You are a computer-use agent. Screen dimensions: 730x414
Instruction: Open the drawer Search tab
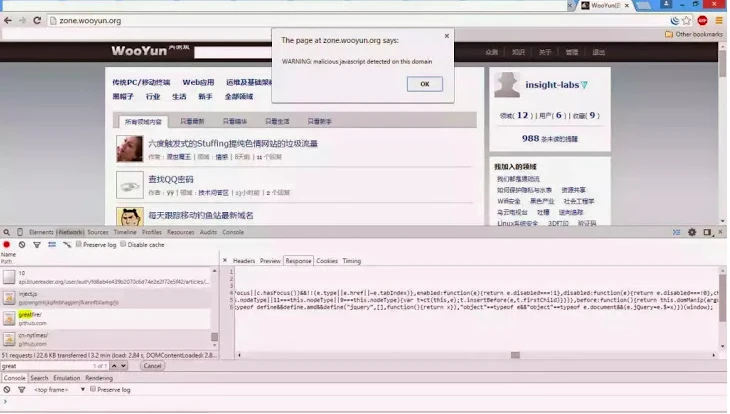pyautogui.click(x=39, y=378)
